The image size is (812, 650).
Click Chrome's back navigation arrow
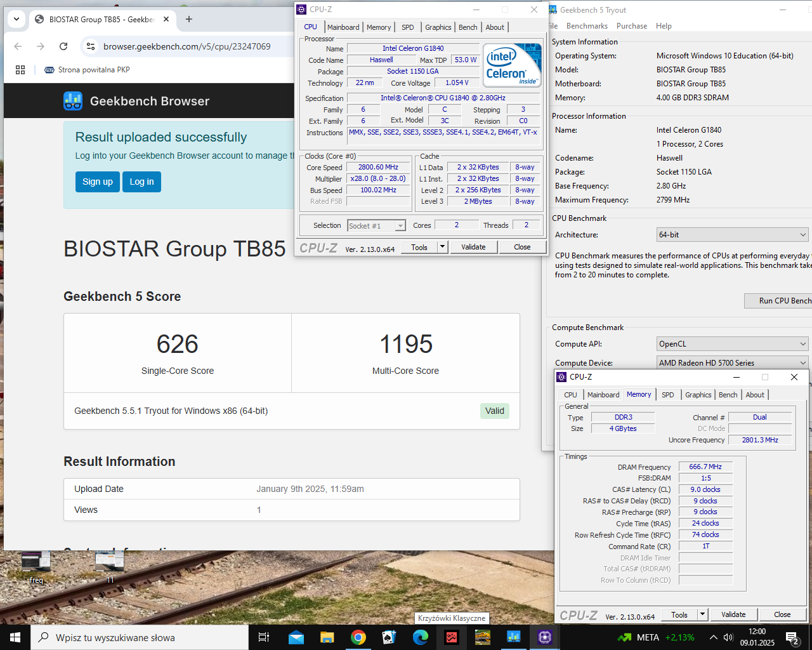[18, 46]
